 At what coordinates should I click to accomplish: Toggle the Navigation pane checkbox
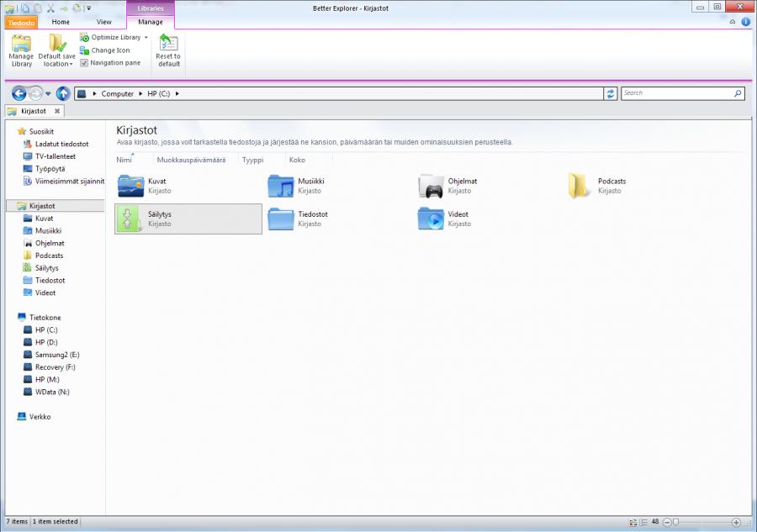84,63
